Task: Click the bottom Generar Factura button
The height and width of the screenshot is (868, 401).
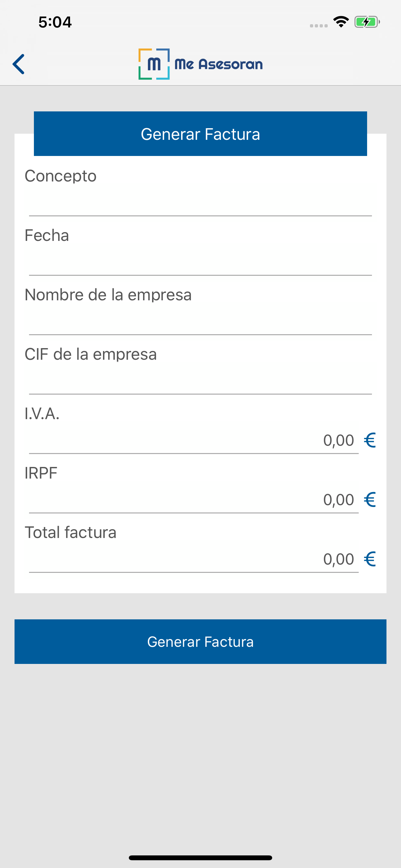Action: tap(200, 642)
